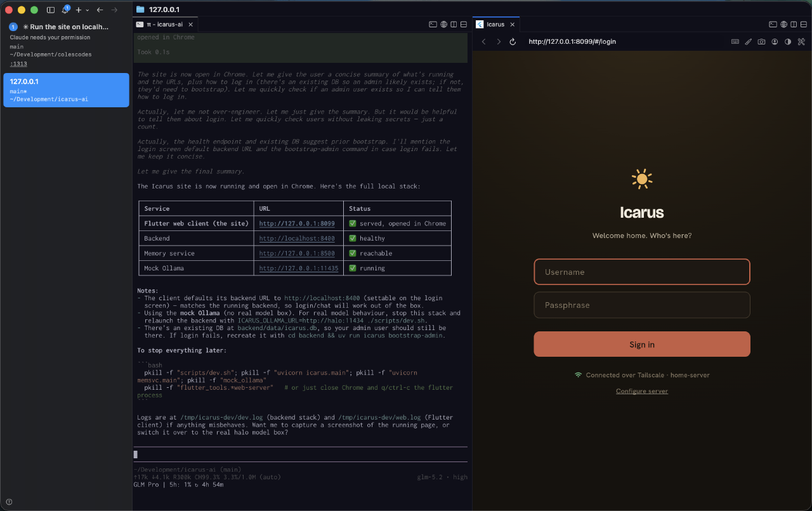Reload the browser page
Screen dimensions: 812x511
[513, 41]
